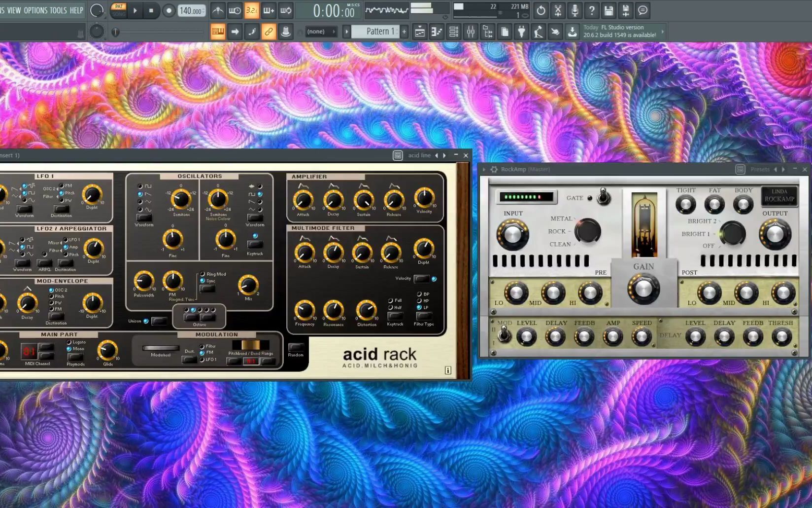
Task: Toggle the 3.2.1 countdown before recording
Action: pos(251,10)
